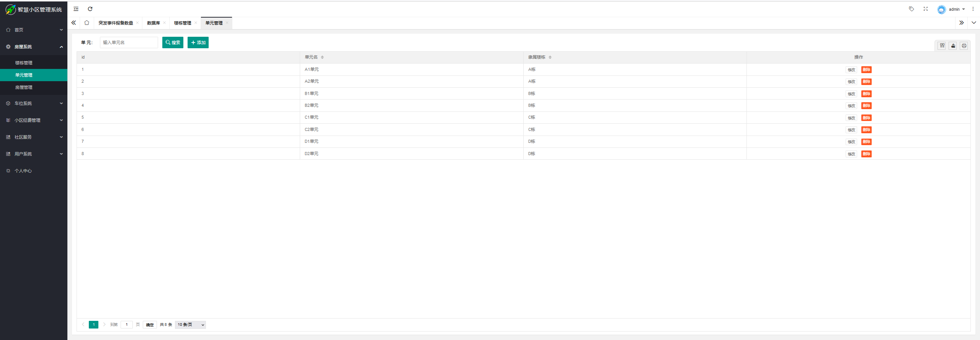Expand the 首页 sidebar menu
Image resolution: width=980 pixels, height=340 pixels.
(34, 30)
